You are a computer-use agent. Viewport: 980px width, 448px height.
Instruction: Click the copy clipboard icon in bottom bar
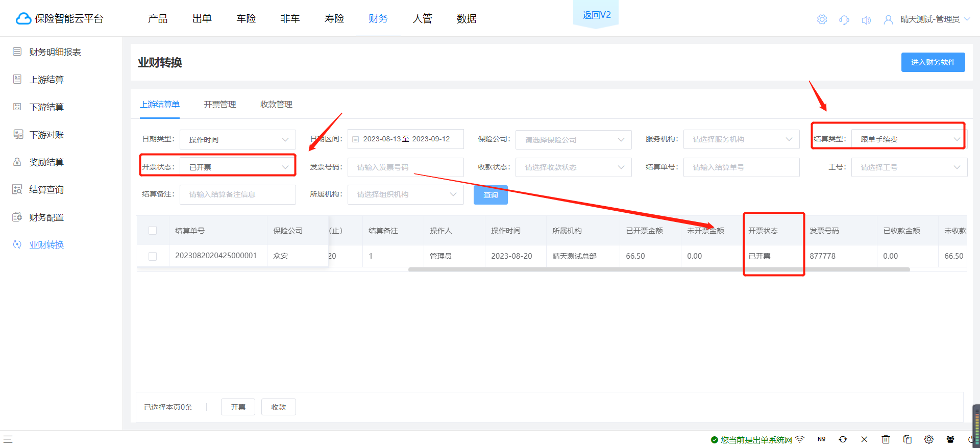(x=908, y=439)
